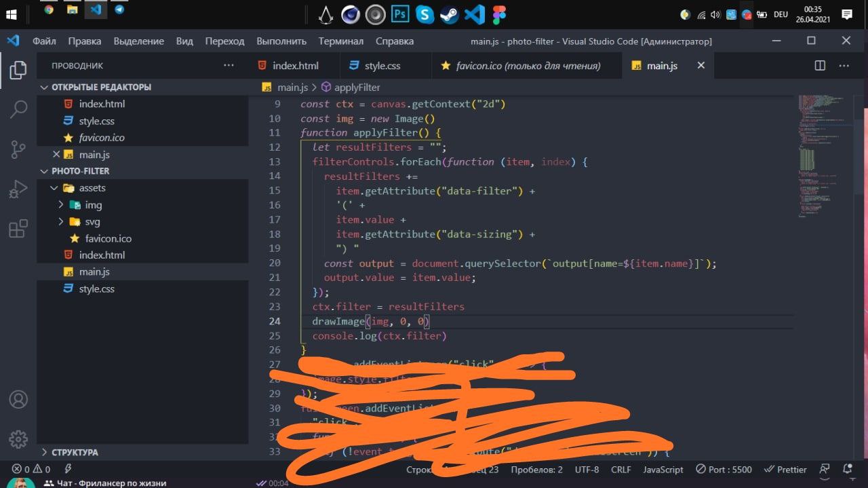The image size is (868, 488).
Task: Change indentation via Пробелов: 2
Action: pyautogui.click(x=537, y=469)
